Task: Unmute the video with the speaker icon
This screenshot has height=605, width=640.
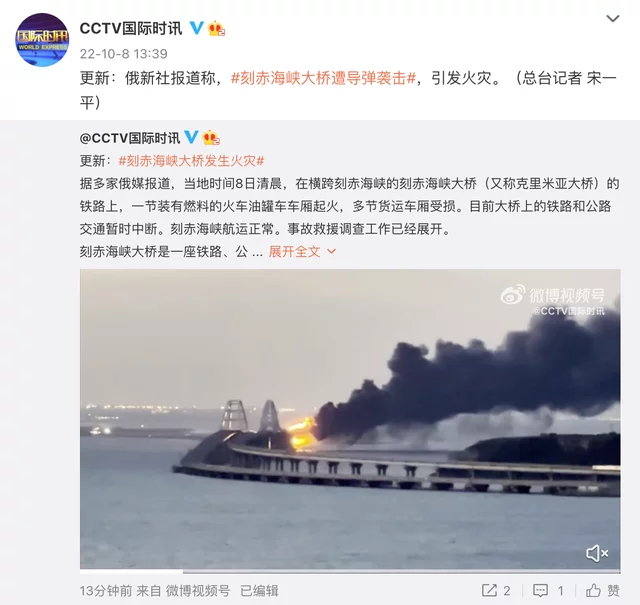Action: pos(597,554)
